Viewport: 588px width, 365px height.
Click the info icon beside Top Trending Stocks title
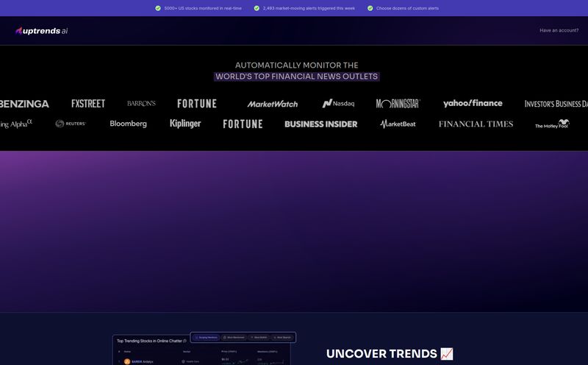pos(184,341)
